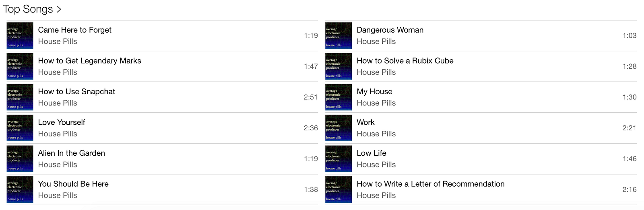Select the song Love Yourself
The height and width of the screenshot is (210, 644).
[x=162, y=128]
